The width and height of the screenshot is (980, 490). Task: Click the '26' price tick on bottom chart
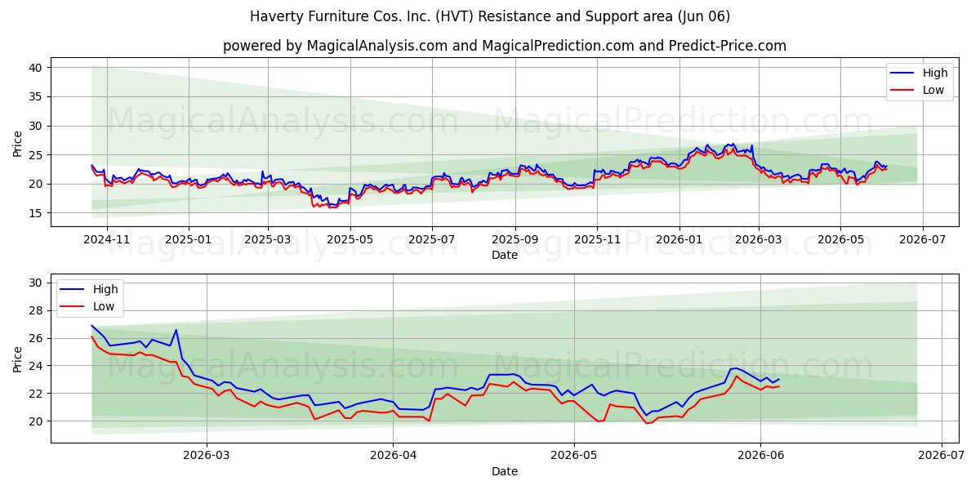coord(37,338)
